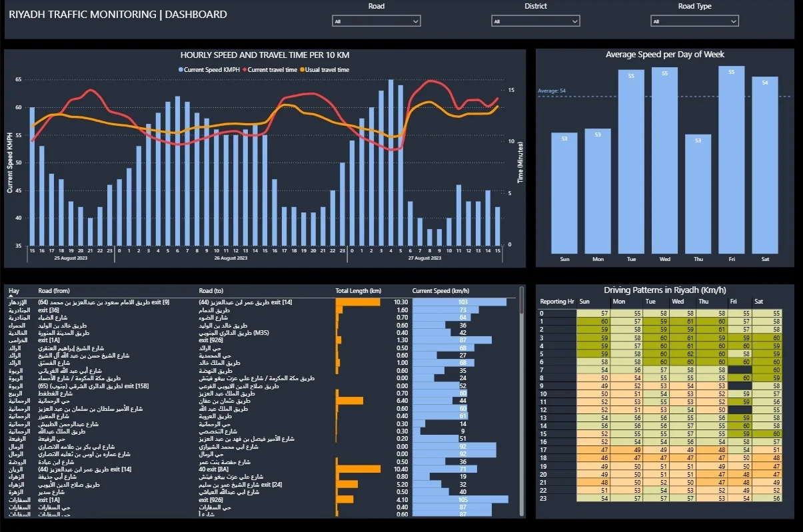
Task: Sort table by Road (from) column header
Action: coord(54,290)
